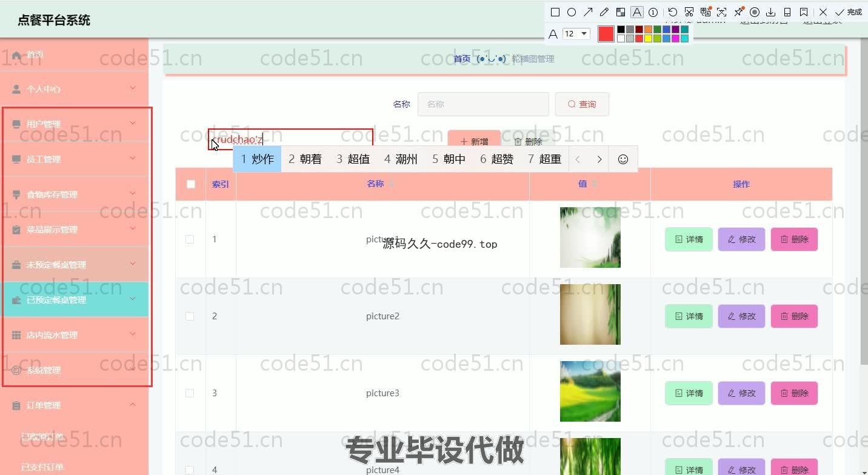The image size is (868, 475).
Task: Check the box for picture3 row
Action: pos(190,393)
